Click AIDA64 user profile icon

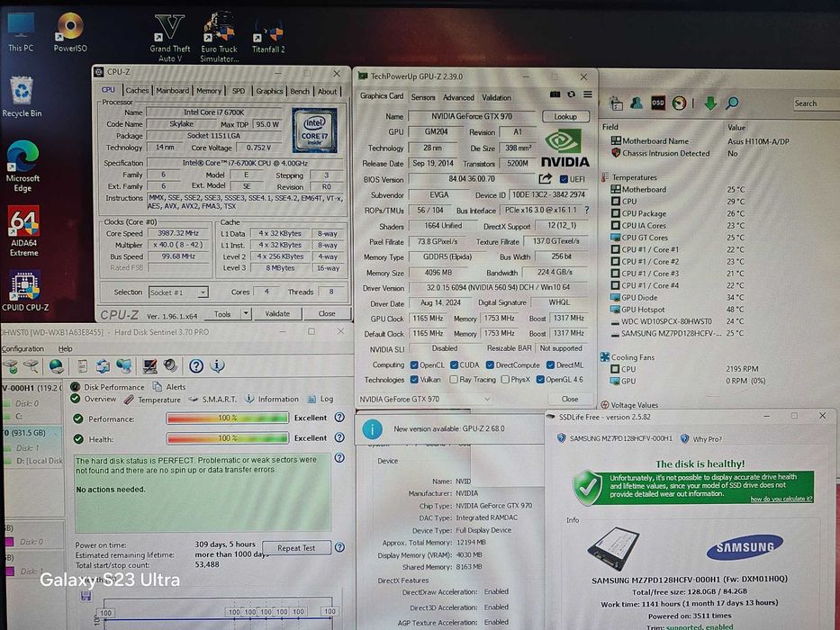[637, 103]
